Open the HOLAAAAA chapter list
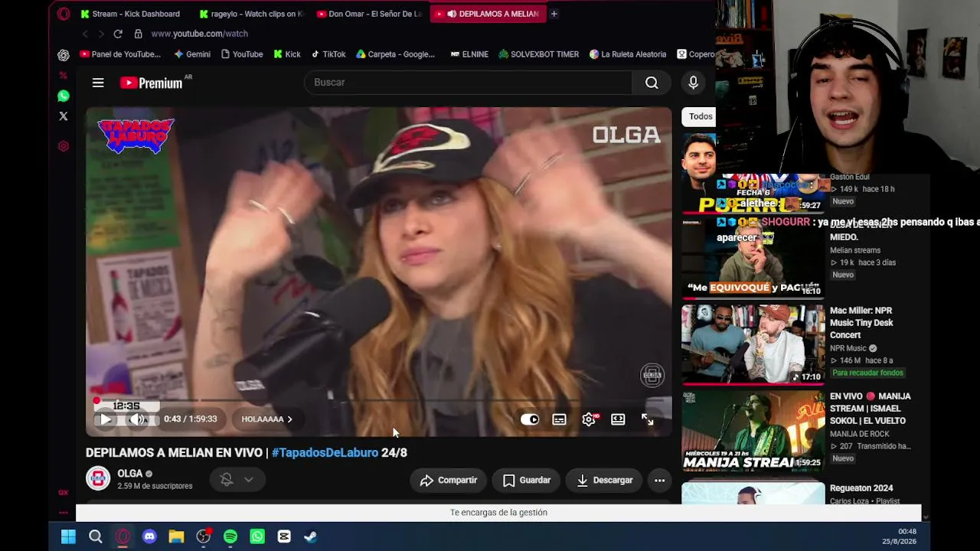This screenshot has height=551, width=980. click(x=266, y=419)
